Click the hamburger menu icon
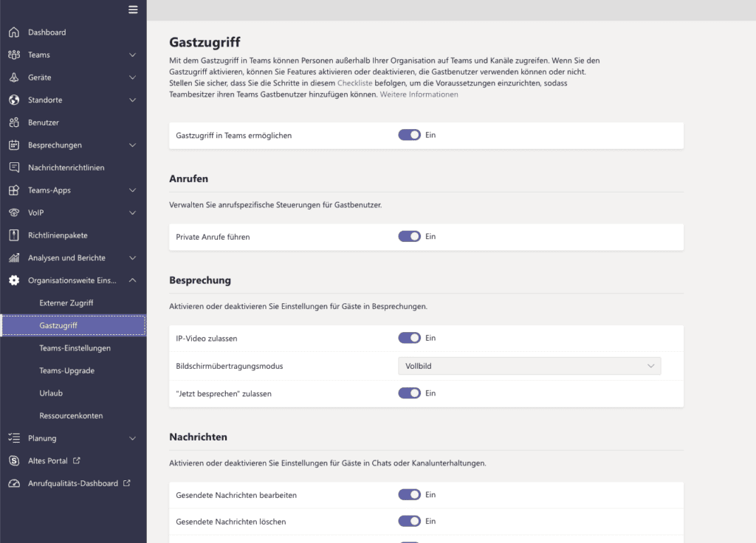Screen dimensions: 756x543 pyautogui.click(x=133, y=10)
